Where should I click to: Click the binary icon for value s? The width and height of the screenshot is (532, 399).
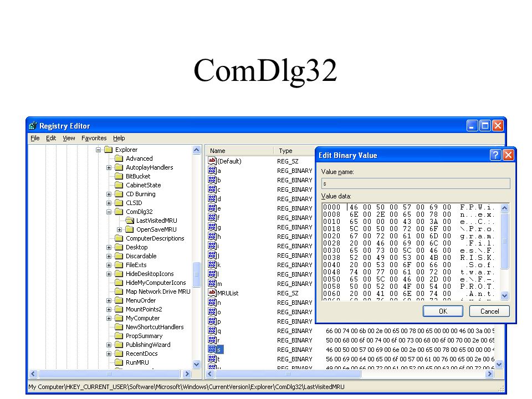tap(212, 349)
